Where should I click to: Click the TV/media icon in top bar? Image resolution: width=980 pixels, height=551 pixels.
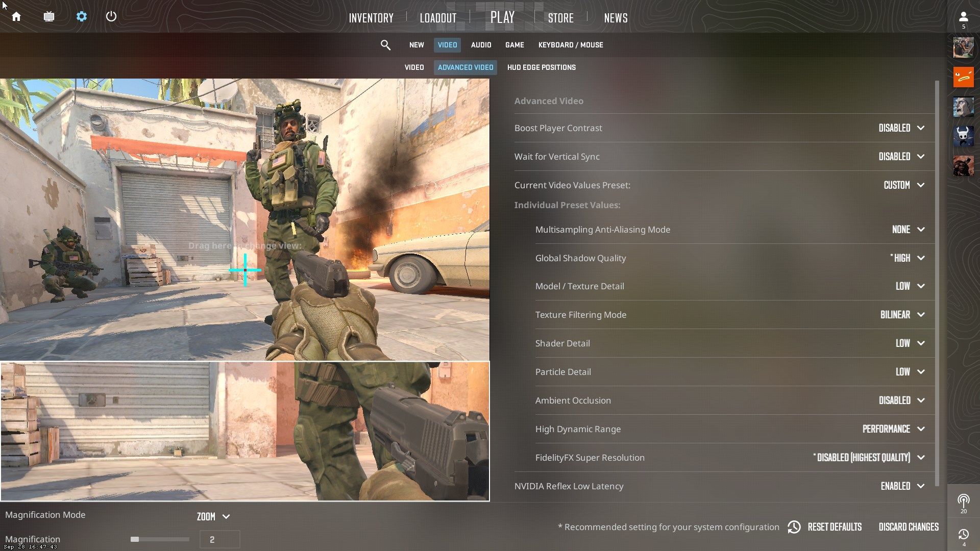click(x=48, y=16)
